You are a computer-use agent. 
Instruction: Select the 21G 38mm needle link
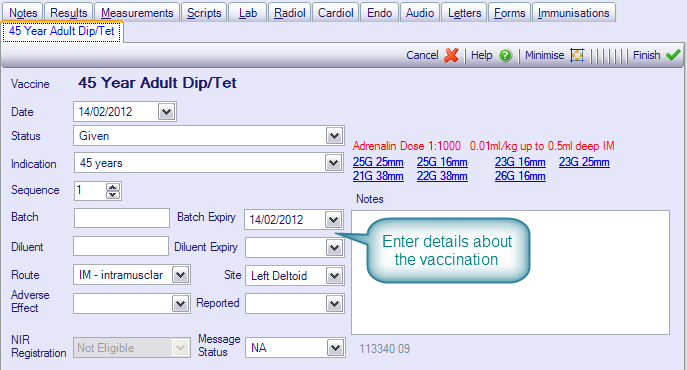pos(378,176)
